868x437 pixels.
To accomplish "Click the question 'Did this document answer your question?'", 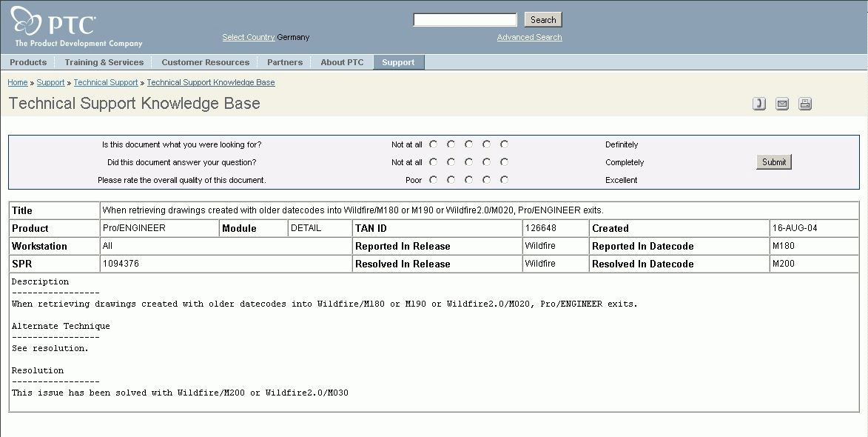I will [x=181, y=162].
